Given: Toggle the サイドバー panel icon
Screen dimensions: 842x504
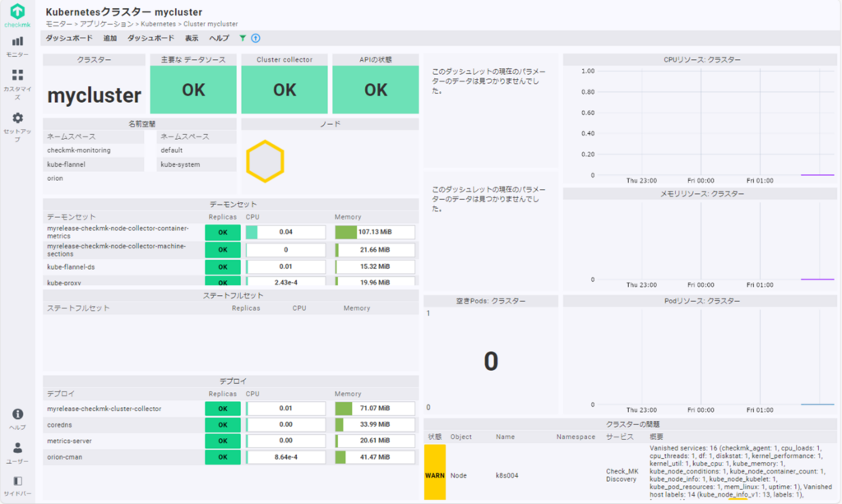Looking at the screenshot, I should (18, 481).
